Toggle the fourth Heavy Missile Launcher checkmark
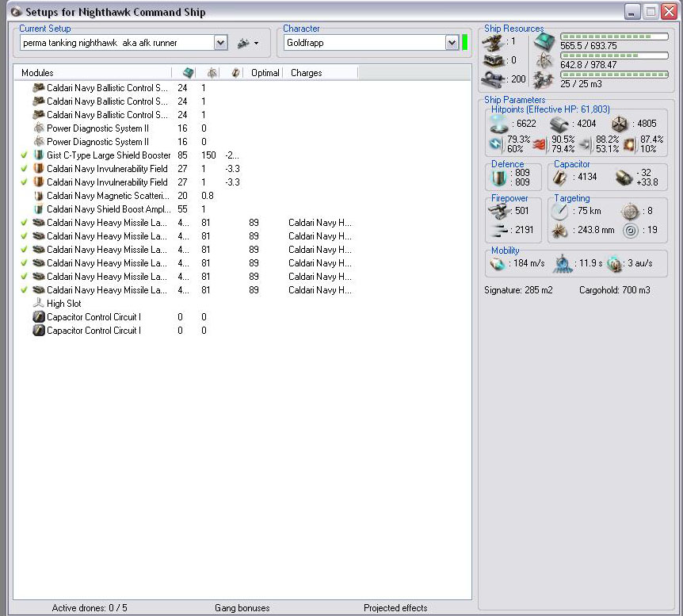Screen dimensions: 683x616 pyautogui.click(x=24, y=263)
